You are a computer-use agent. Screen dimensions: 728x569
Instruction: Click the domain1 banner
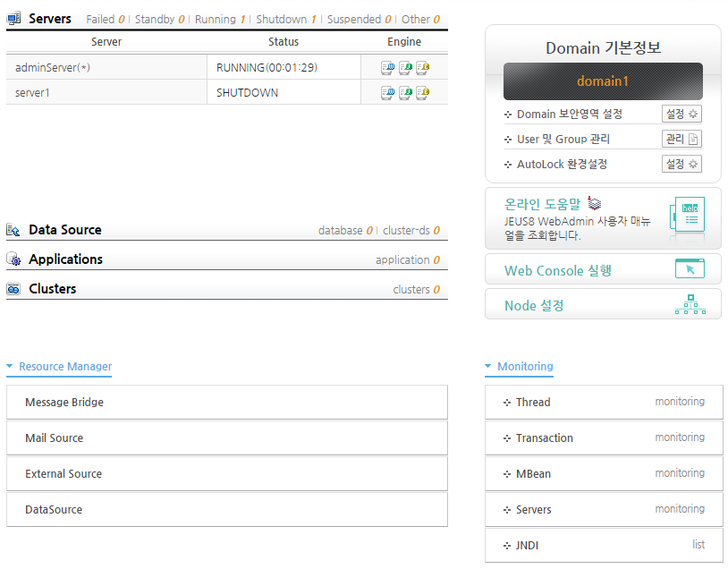point(603,81)
